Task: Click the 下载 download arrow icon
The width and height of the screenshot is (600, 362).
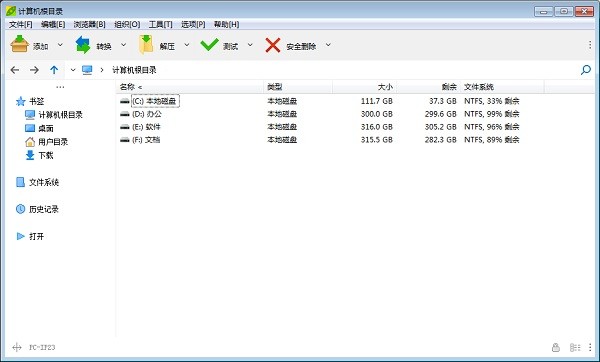Action: 30,155
